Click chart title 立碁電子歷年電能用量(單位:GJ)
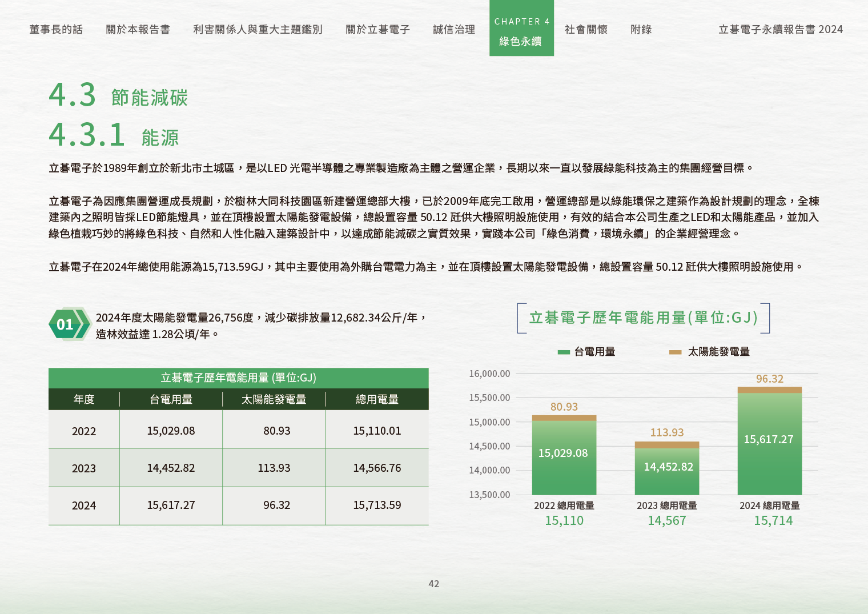Viewport: 868px width, 614px height. (644, 318)
